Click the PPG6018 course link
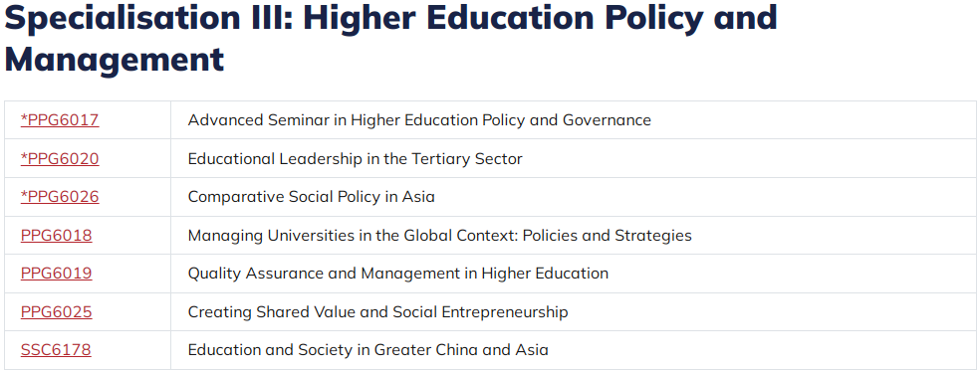Image resolution: width=980 pixels, height=373 pixels. [56, 235]
